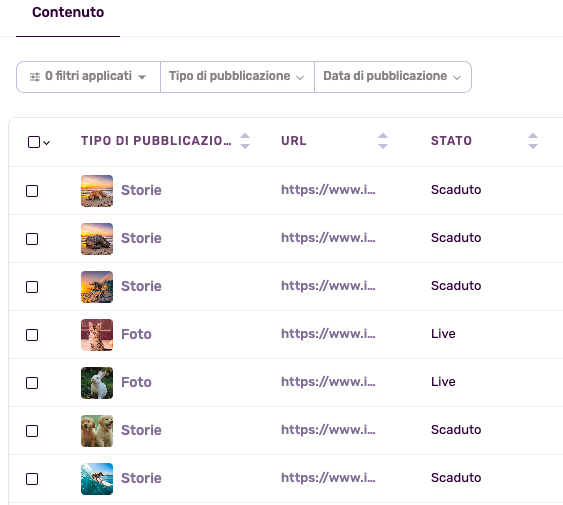The width and height of the screenshot is (563, 505).
Task: Click filter sliders icon beside 0 filtri applicati
Action: point(35,77)
